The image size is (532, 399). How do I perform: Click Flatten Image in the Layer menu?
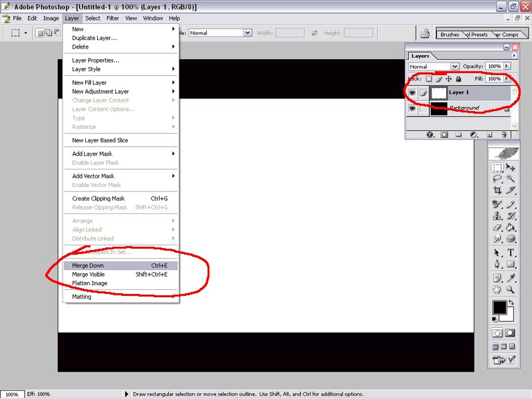(89, 283)
